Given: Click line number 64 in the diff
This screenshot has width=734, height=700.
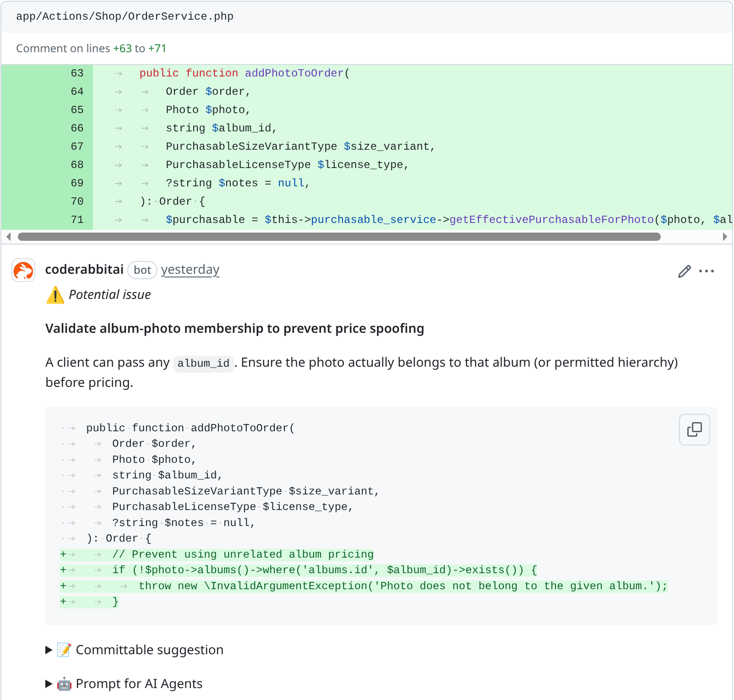Looking at the screenshot, I should click(x=77, y=92).
